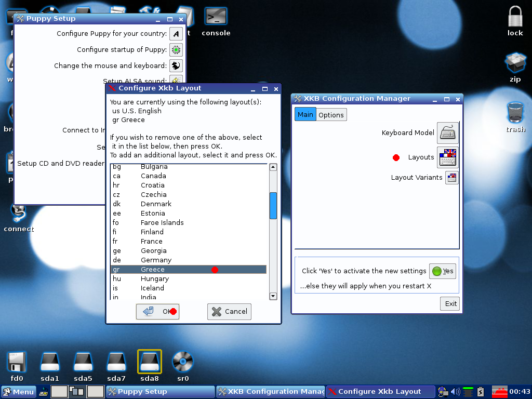The height and width of the screenshot is (399, 532).
Task: Select Estonia in the layout list
Action: pyautogui.click(x=189, y=214)
